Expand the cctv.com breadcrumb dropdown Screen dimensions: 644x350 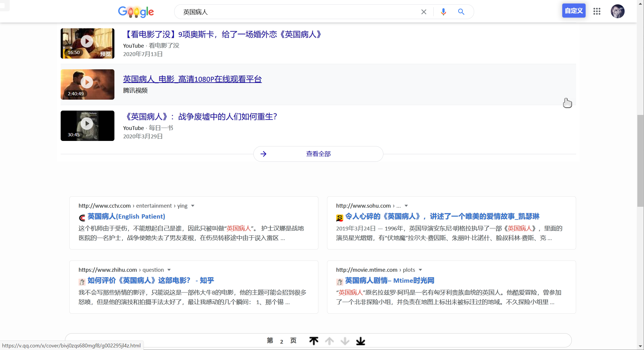(x=193, y=206)
